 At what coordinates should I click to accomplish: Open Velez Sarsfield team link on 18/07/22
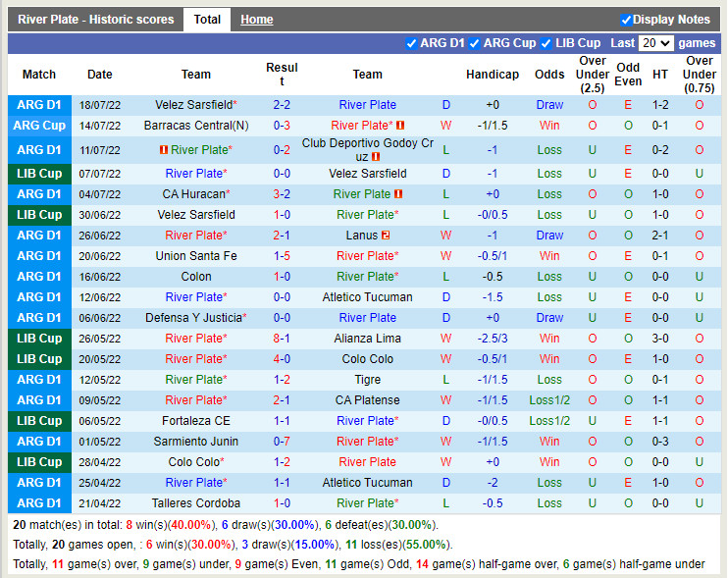195,105
